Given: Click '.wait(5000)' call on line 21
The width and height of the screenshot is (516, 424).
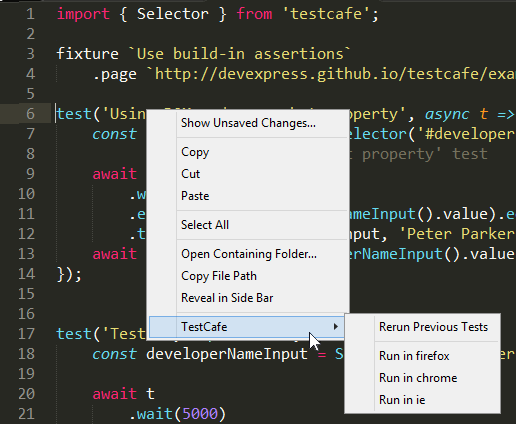Looking at the screenshot, I should (178, 414).
